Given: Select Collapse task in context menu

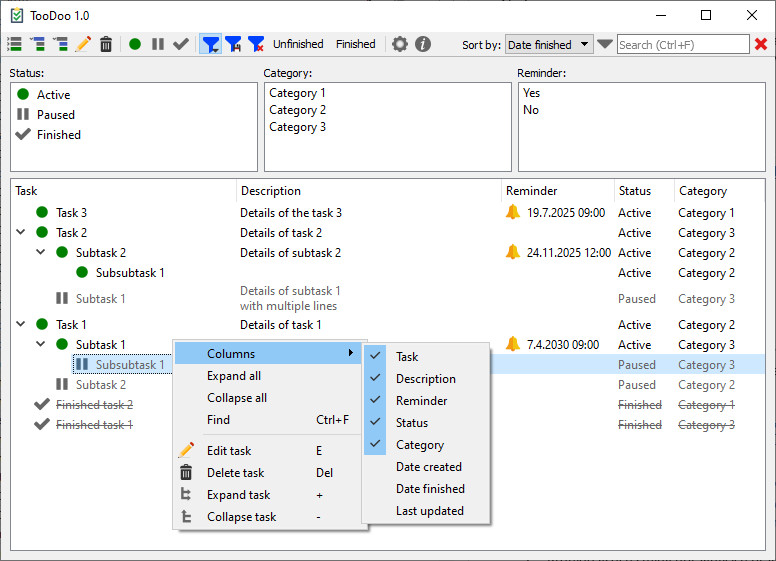Looking at the screenshot, I should coord(268,516).
